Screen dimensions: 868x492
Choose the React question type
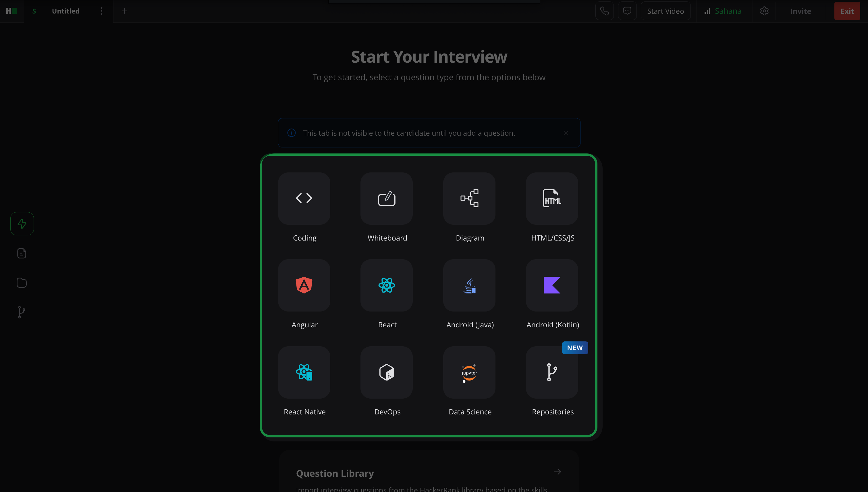pyautogui.click(x=386, y=285)
